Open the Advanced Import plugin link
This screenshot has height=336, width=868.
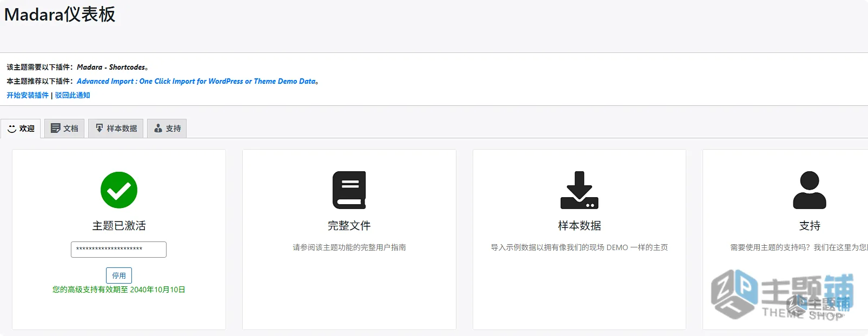(x=196, y=81)
